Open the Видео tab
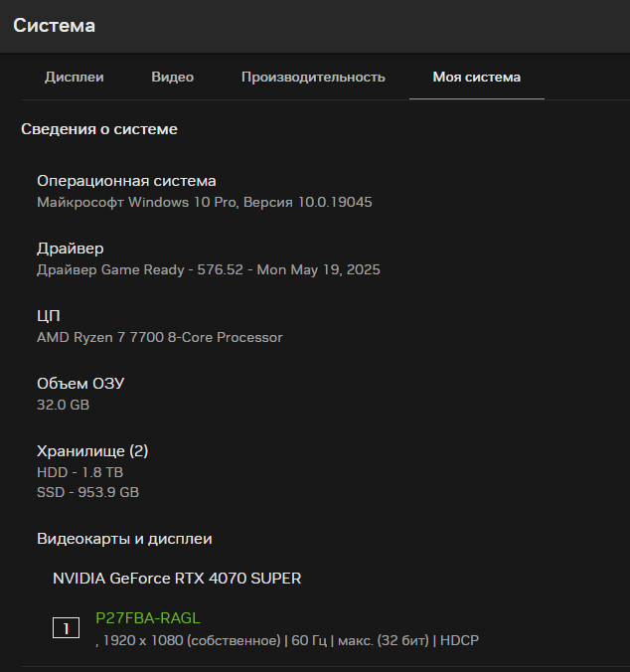Viewport: 630px width, 672px height. [173, 78]
